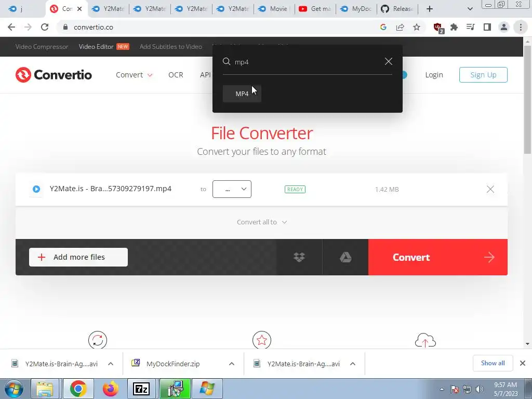
Task: Click the Y2Mate.is - Bra...57309279197.mp4 filename
Action: click(x=111, y=189)
